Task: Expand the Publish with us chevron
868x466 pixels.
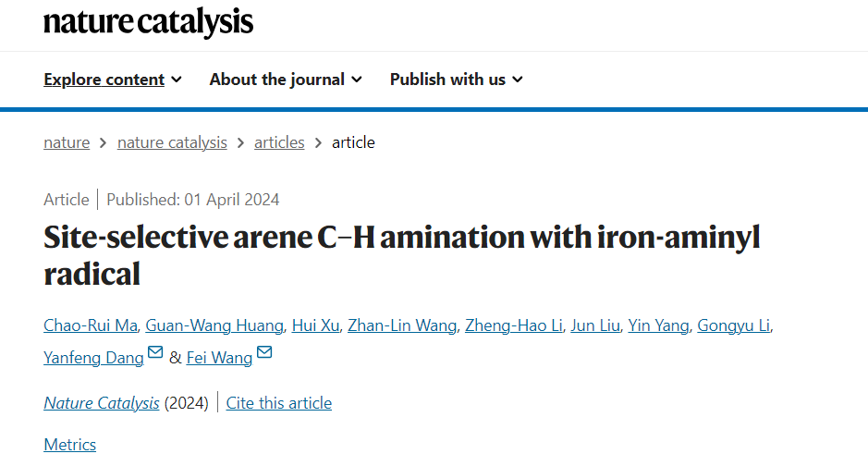Action: (518, 80)
